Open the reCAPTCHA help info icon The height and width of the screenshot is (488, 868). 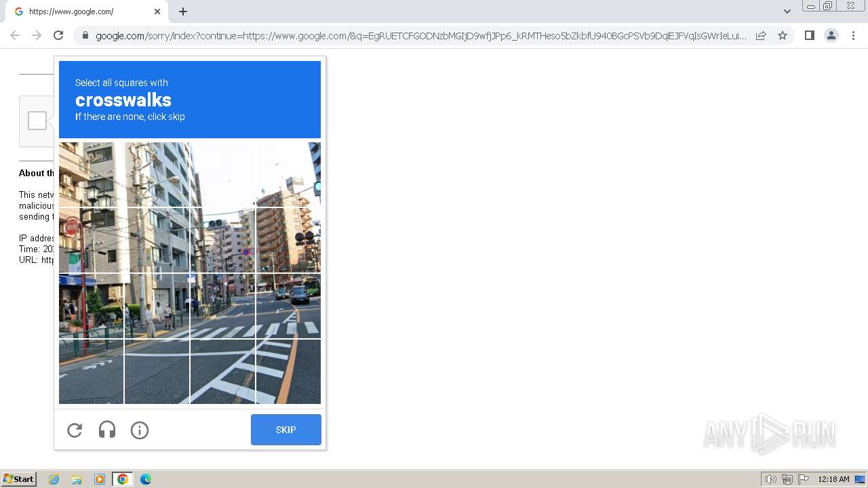click(140, 430)
